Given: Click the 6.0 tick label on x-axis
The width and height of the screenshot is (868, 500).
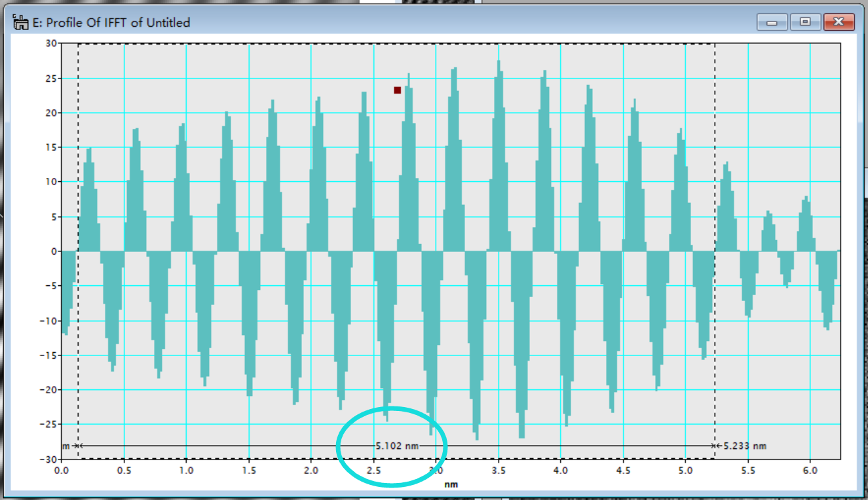Looking at the screenshot, I should pos(810,471).
